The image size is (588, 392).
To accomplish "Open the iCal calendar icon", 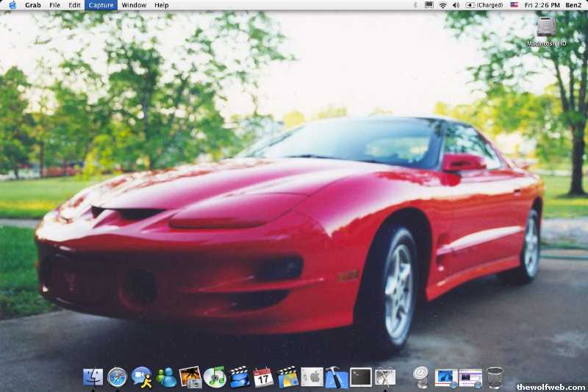I will coord(263,377).
